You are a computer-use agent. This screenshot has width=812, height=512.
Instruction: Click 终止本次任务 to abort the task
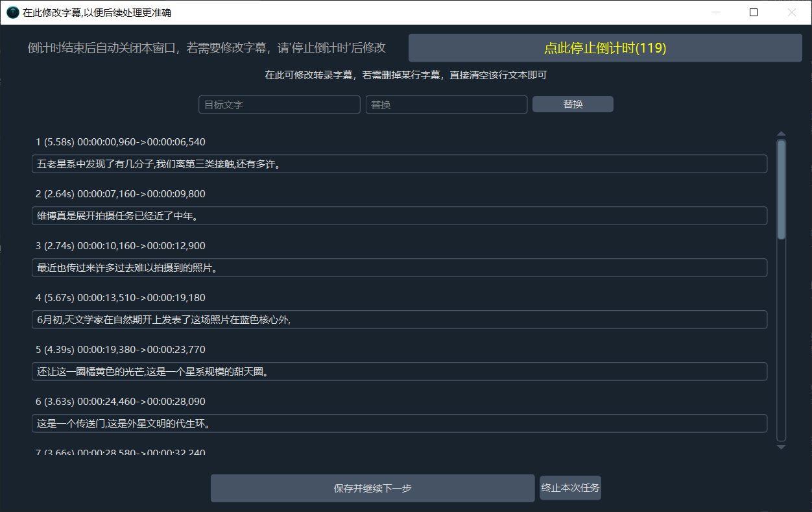click(x=570, y=488)
